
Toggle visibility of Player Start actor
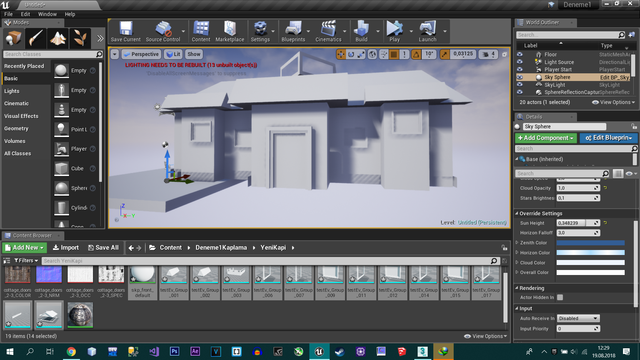pyautogui.click(x=520, y=70)
